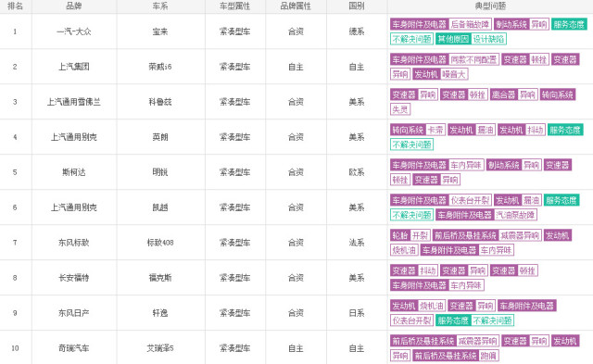This screenshot has height=364, width=593.
Task: Click the 设计缺陷 green tag
Action: click(488, 39)
